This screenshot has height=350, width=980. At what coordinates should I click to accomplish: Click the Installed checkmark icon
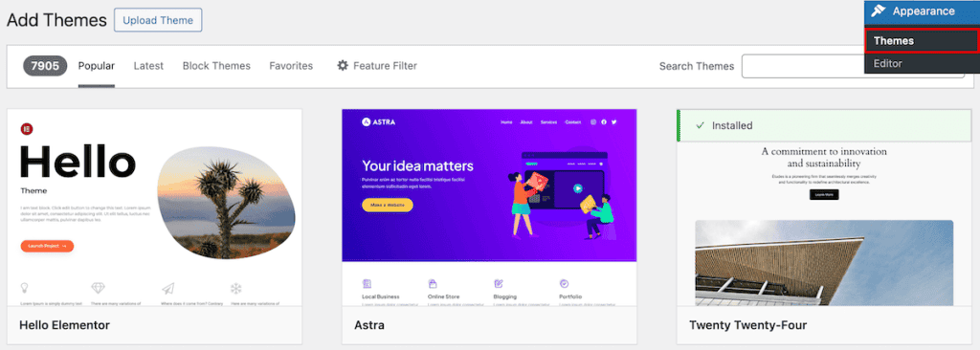click(x=700, y=125)
